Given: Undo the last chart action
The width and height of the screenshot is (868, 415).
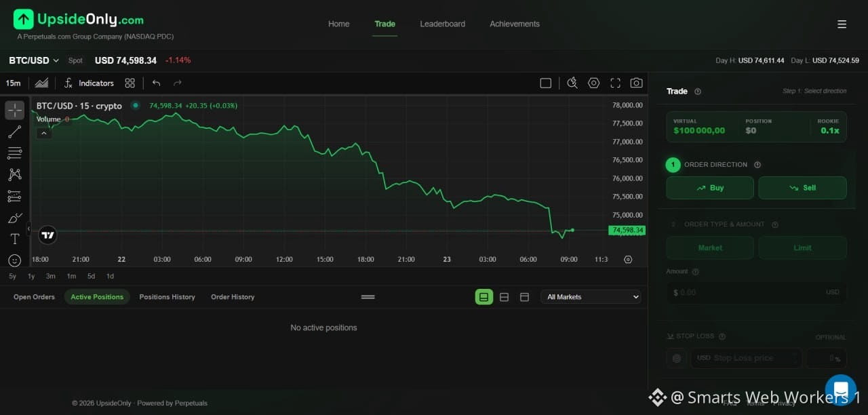Looking at the screenshot, I should point(157,83).
